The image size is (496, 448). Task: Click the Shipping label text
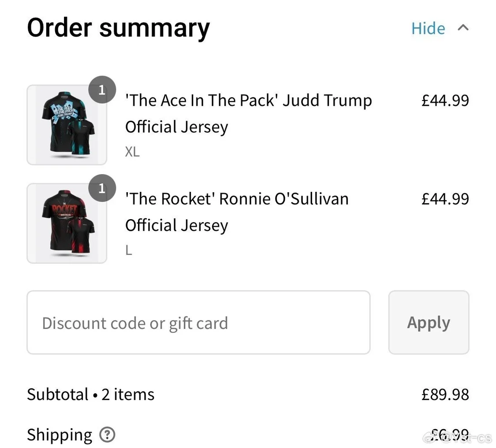[60, 435]
